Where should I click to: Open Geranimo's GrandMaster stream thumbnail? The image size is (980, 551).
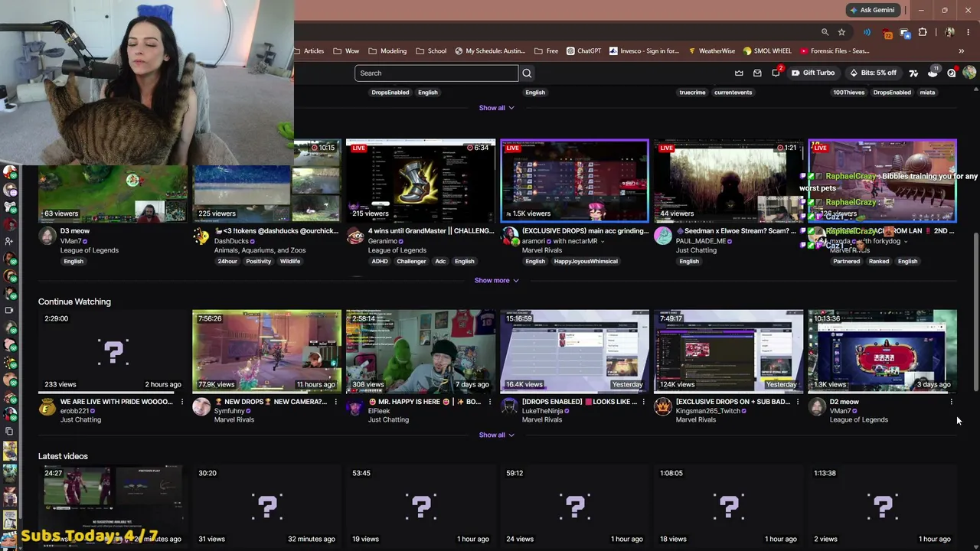420,181
